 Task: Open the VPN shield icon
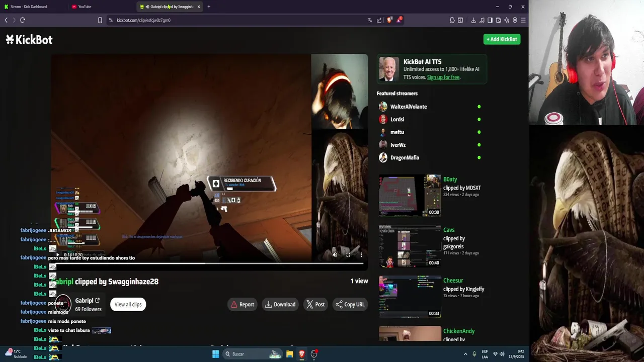click(x=515, y=20)
